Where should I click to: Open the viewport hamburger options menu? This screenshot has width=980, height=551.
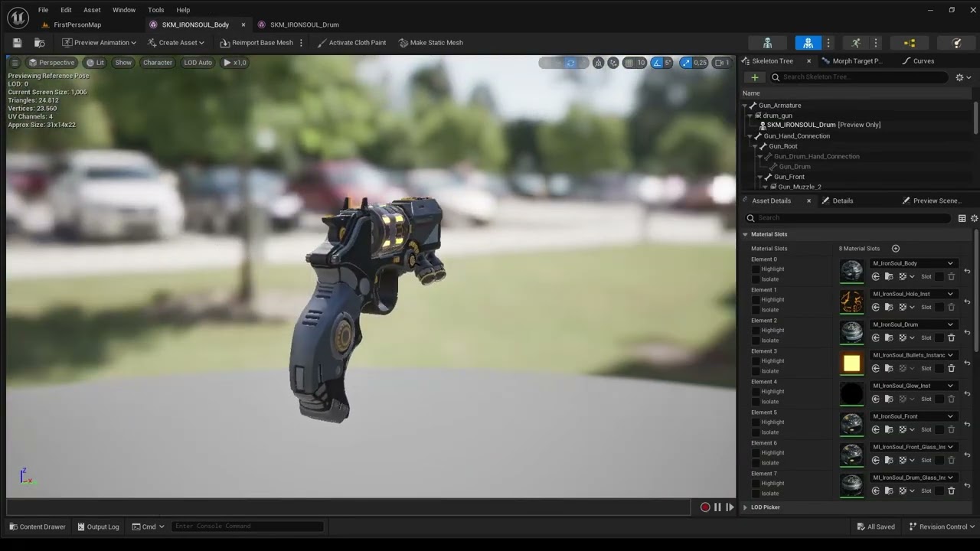click(15, 63)
